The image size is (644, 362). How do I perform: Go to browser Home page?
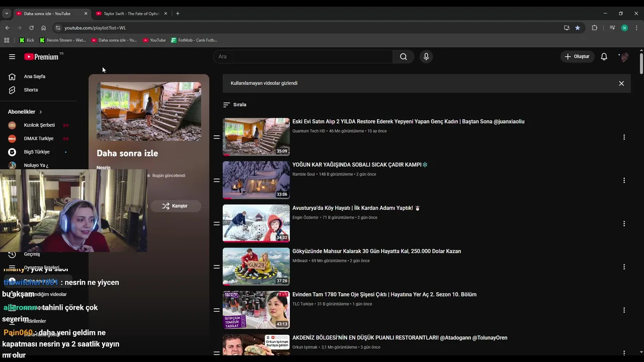click(x=43, y=28)
